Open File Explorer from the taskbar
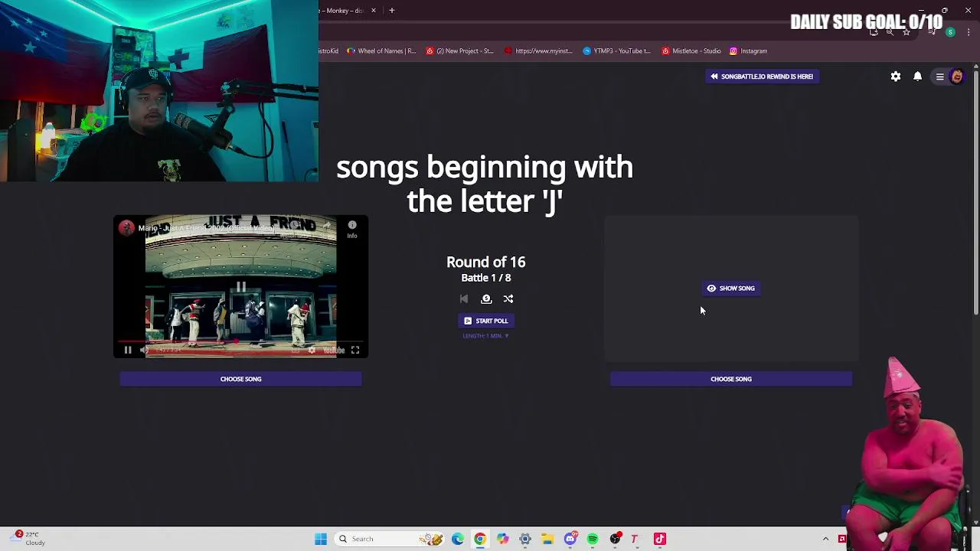Viewport: 980px width, 551px height. pyautogui.click(x=547, y=539)
